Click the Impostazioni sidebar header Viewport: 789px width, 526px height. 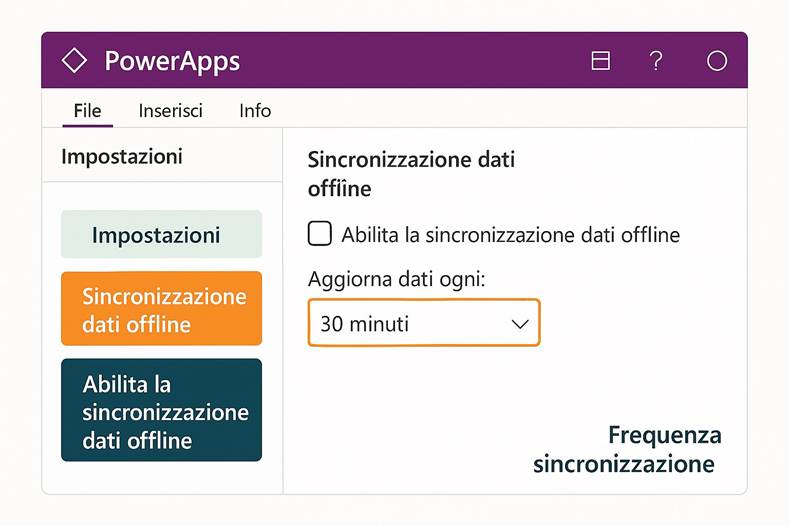[122, 156]
